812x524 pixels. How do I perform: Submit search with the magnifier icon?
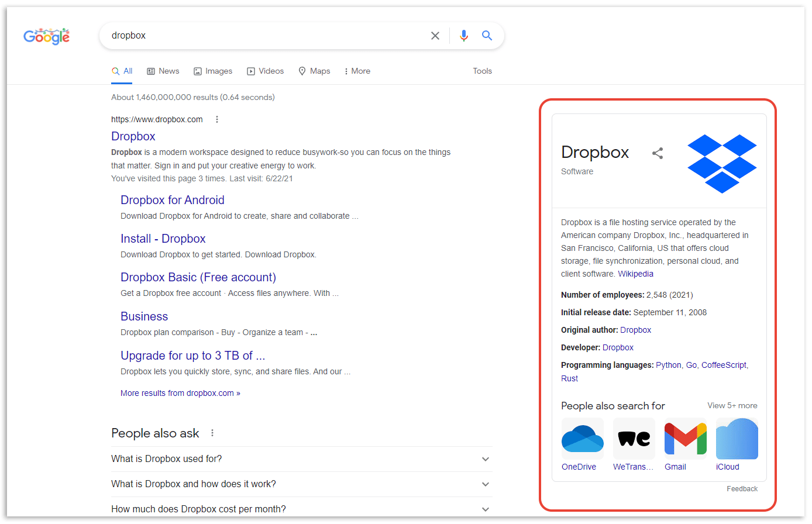click(x=487, y=36)
